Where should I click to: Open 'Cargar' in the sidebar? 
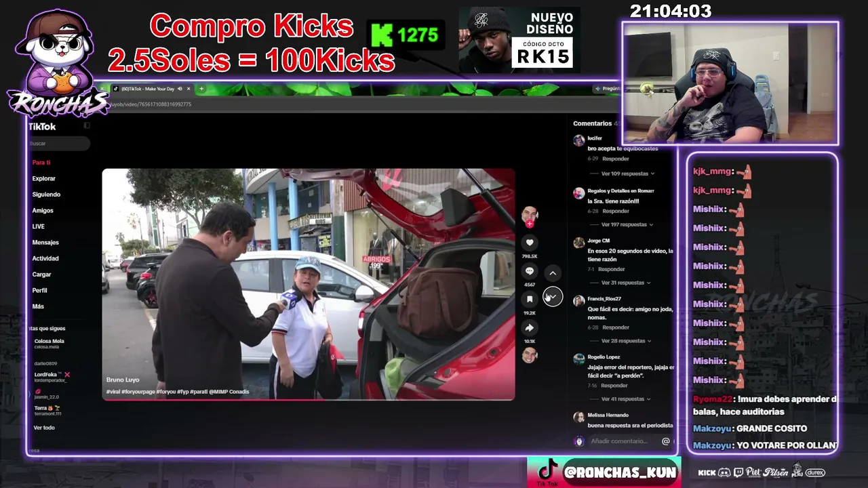41,274
